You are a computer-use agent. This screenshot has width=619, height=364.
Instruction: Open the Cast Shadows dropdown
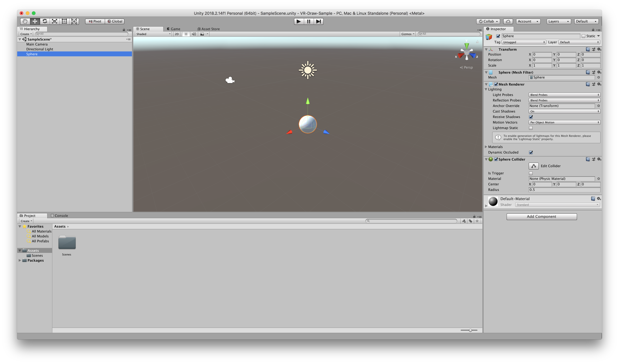(564, 111)
